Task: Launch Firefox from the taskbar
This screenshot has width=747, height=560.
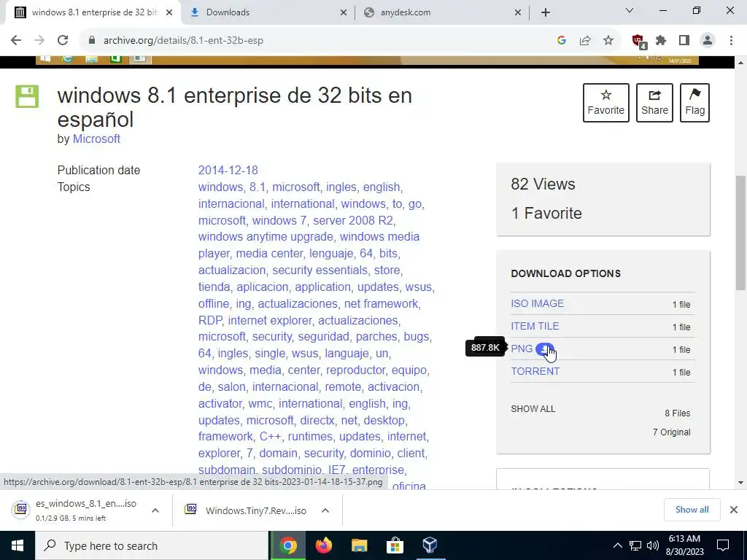Action: coord(324,545)
